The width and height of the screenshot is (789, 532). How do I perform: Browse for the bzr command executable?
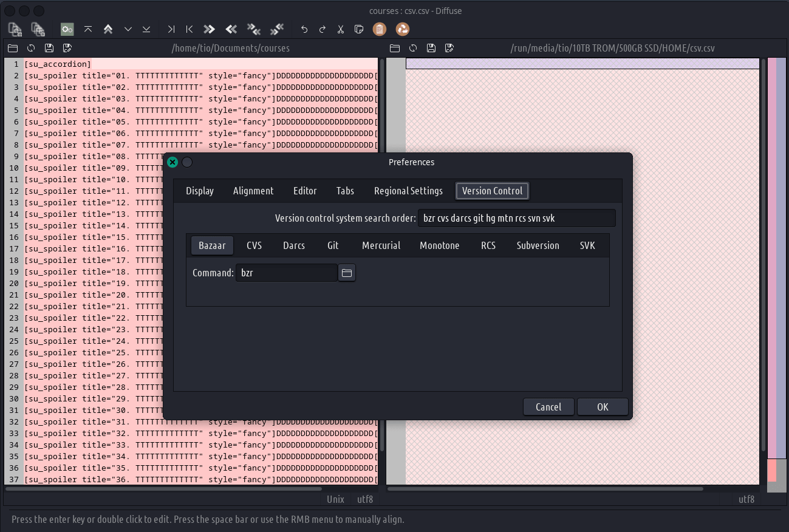347,273
